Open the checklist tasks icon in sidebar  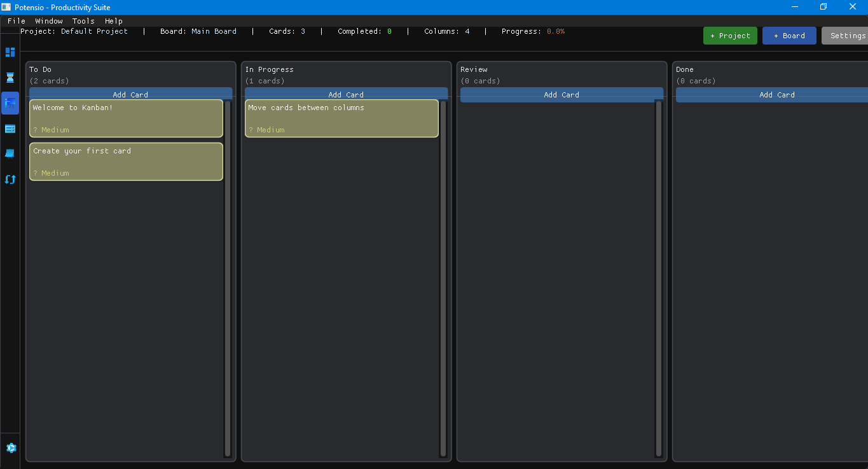coord(10,129)
